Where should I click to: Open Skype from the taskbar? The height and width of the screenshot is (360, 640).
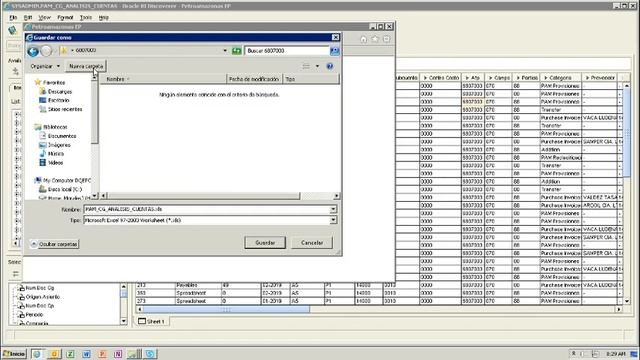point(150,354)
